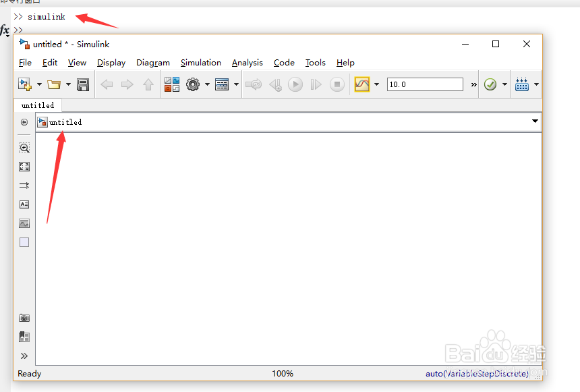Viewport: 580px width, 392px height.
Task: Open the Tools menu
Action: [316, 63]
